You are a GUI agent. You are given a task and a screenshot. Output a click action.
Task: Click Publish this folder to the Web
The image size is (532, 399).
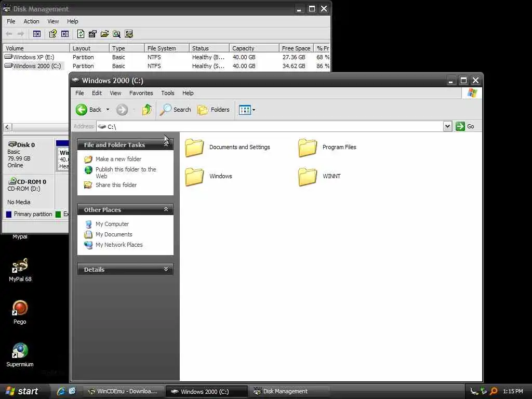click(126, 172)
